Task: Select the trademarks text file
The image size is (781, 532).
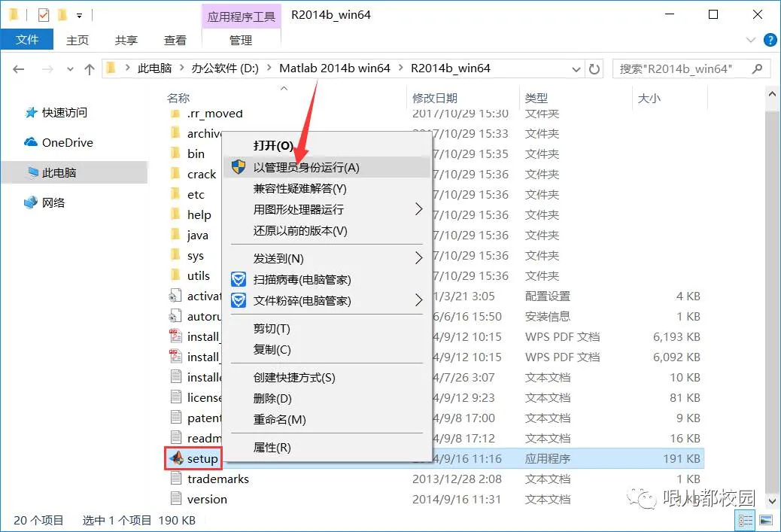Action: (x=209, y=479)
